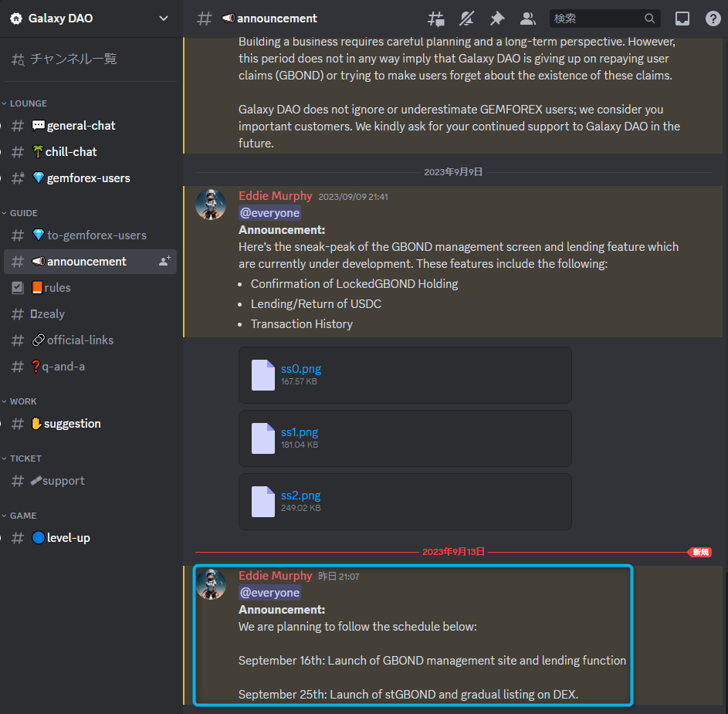Open the q-and-a channel
728x714 pixels.
coord(90,367)
